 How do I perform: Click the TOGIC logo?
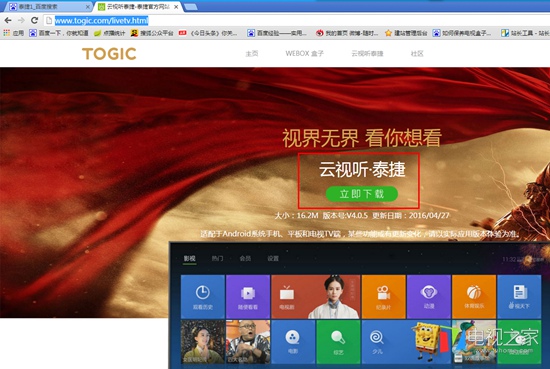pos(109,54)
